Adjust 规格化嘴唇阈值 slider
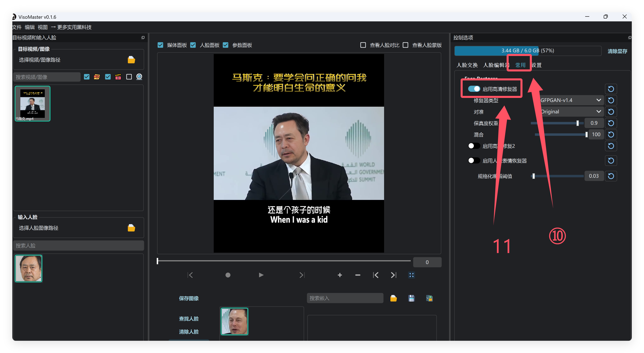 (x=557, y=176)
